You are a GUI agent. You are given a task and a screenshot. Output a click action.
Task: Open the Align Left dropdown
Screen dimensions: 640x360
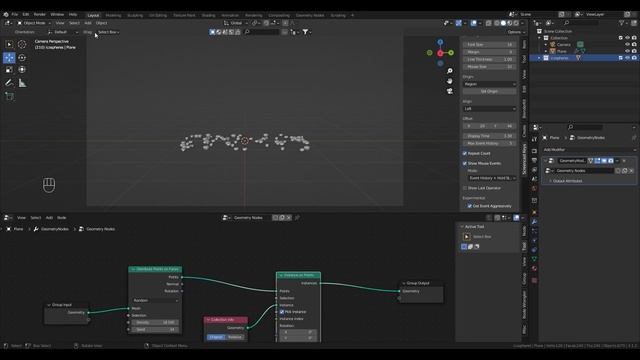coord(489,109)
